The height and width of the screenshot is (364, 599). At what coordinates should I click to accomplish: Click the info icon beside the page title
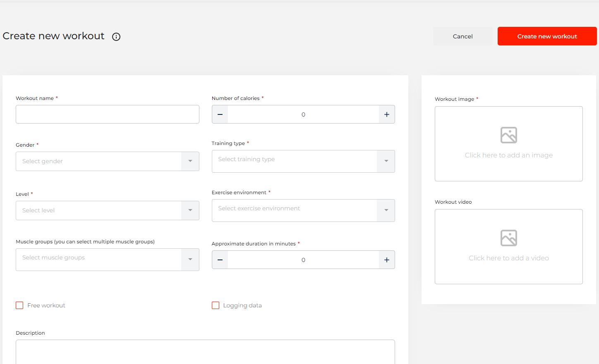(116, 37)
